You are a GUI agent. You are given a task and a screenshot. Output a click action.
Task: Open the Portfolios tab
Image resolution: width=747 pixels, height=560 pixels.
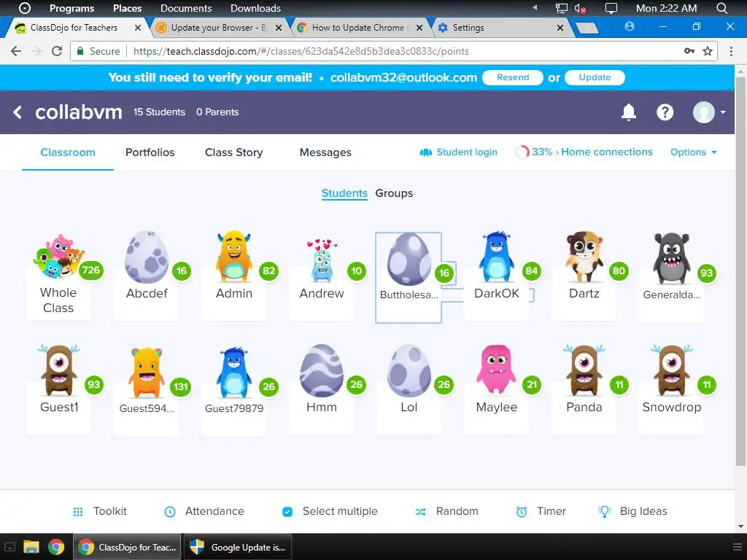point(150,152)
